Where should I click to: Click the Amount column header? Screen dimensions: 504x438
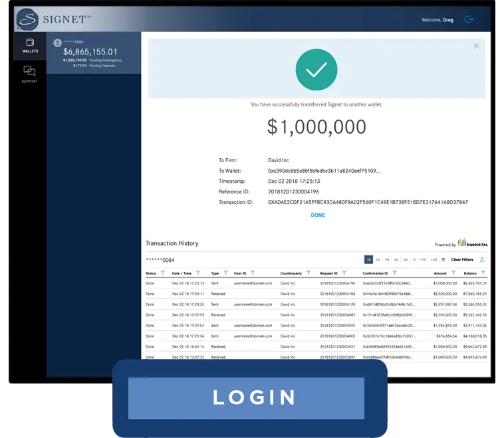click(x=440, y=273)
